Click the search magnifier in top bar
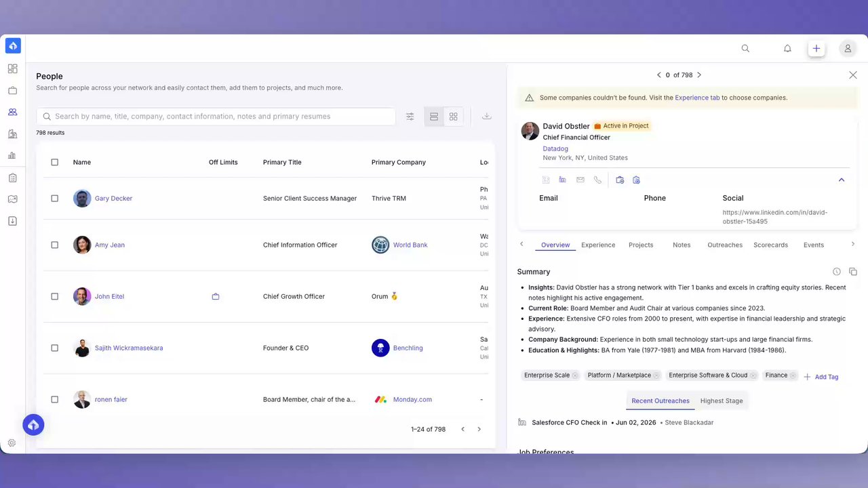868x488 pixels. click(x=745, y=49)
